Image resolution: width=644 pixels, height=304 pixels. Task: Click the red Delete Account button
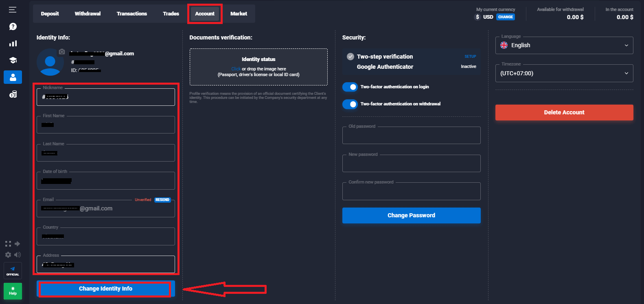click(564, 112)
